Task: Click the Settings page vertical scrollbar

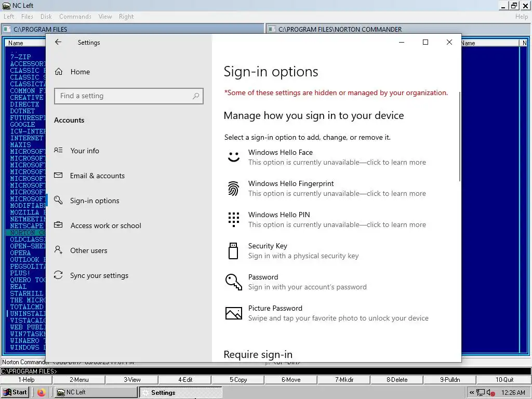Action: [460, 137]
